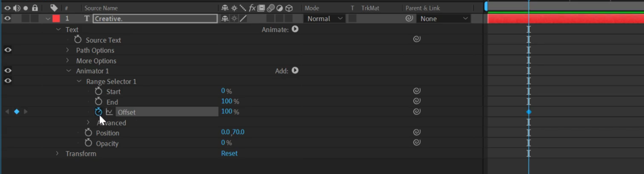Click the Source Text expression pick whip
The width and height of the screenshot is (644, 174).
(x=417, y=39)
